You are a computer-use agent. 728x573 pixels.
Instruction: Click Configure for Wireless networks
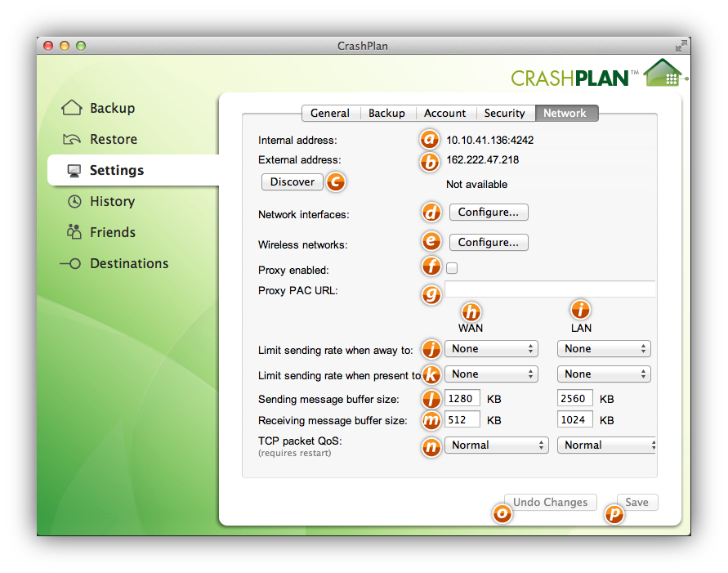489,243
